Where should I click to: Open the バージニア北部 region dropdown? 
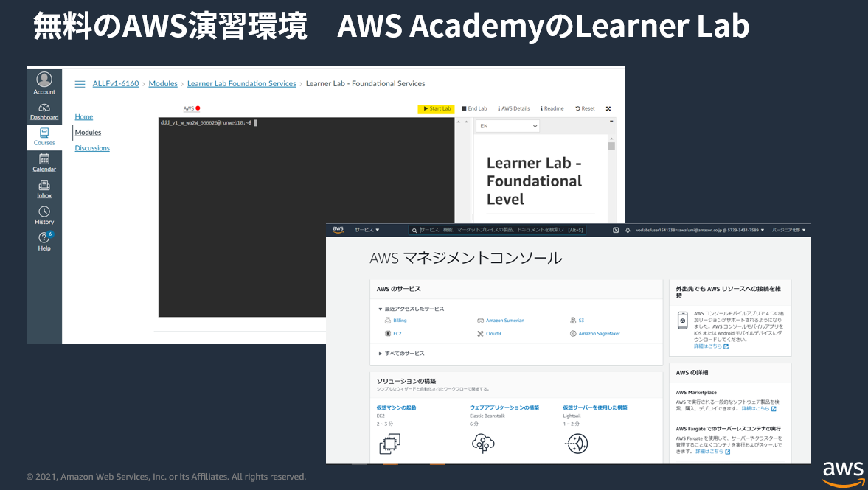coord(788,230)
